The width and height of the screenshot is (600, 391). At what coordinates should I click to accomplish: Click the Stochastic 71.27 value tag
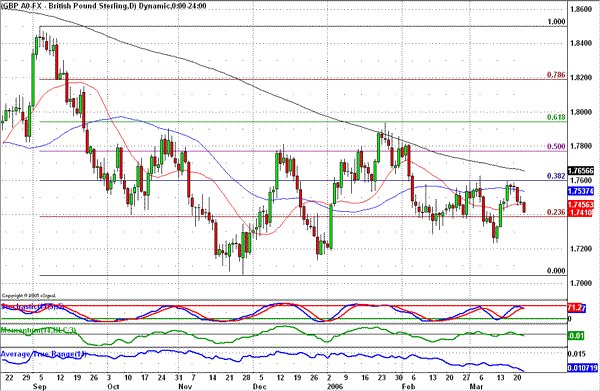(x=577, y=308)
